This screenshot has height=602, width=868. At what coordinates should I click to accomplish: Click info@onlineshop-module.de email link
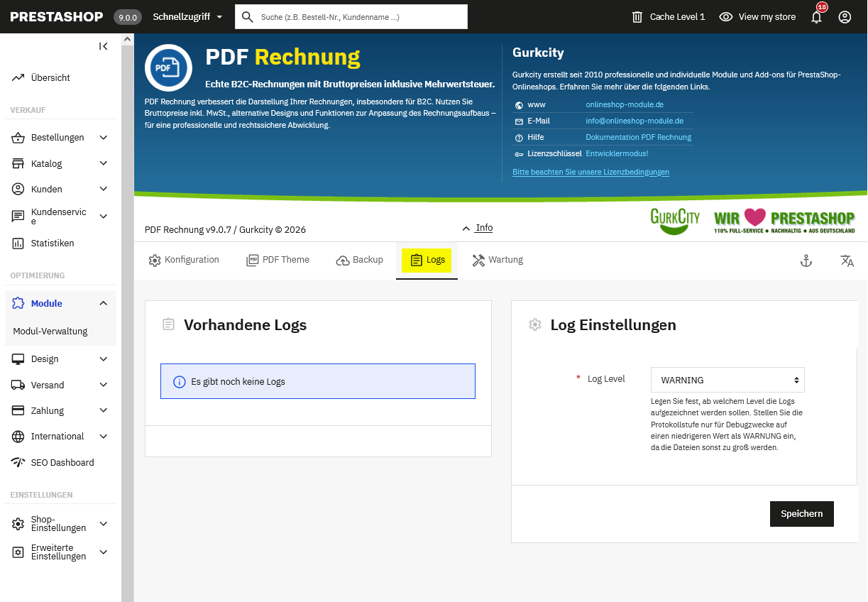tap(634, 121)
